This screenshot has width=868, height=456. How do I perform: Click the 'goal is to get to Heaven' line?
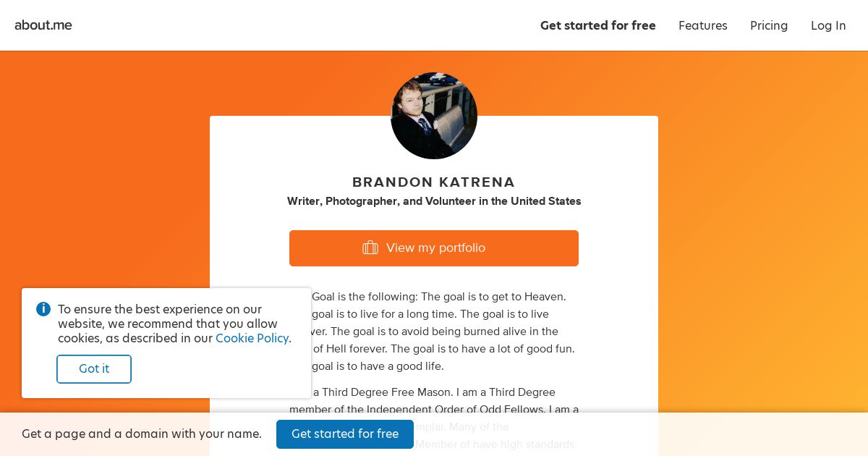(x=439, y=297)
